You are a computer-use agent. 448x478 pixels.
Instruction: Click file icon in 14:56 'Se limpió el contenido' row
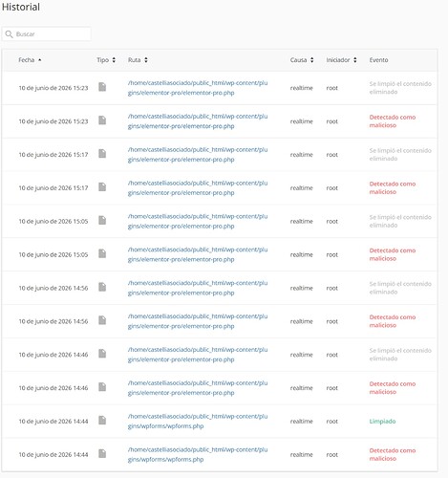102,287
